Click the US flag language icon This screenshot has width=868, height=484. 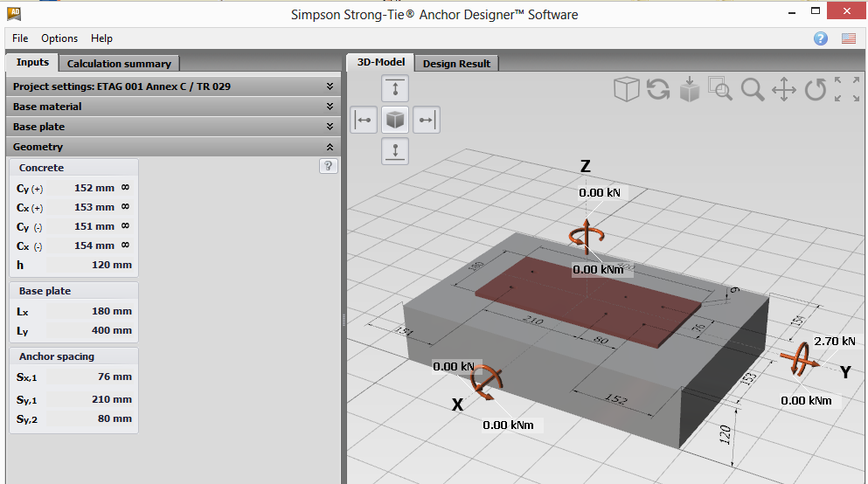point(849,38)
